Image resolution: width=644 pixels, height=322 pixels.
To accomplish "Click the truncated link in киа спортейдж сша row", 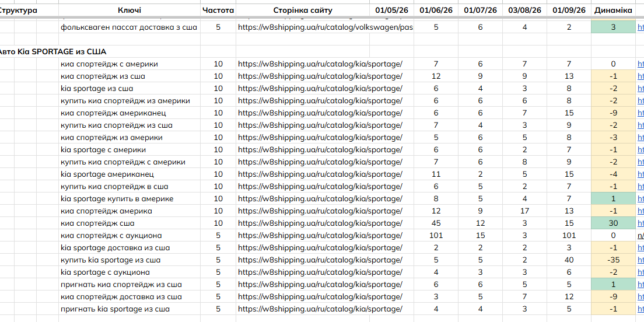I will tap(640, 223).
